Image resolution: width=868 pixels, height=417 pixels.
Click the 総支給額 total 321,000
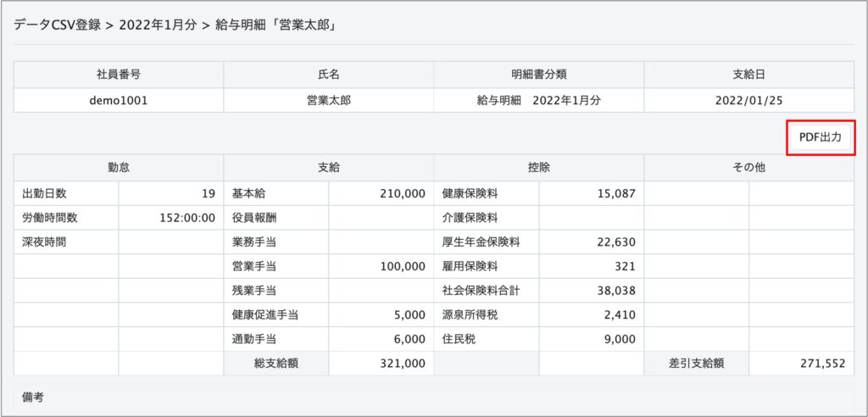[x=403, y=364]
